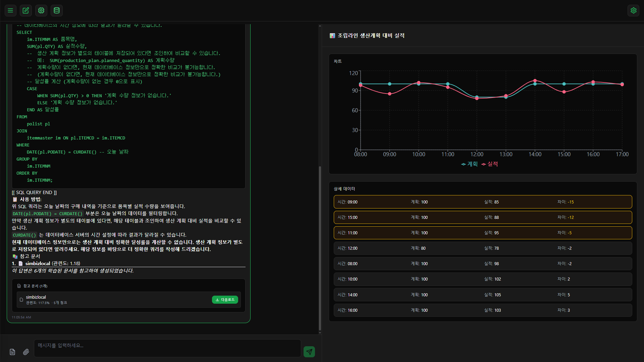Image resolution: width=644 pixels, height=362 pixels.
Task: Click the scroll down arrow of chat panel
Action: (x=320, y=333)
